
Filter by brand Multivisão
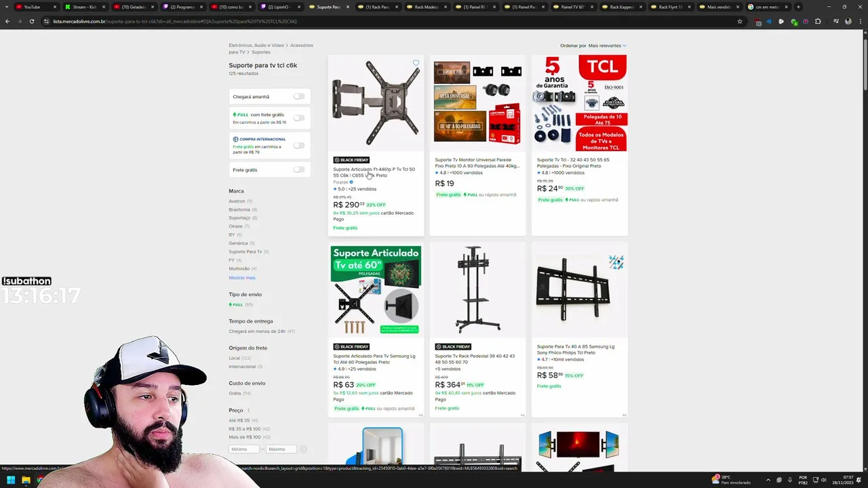coord(239,268)
